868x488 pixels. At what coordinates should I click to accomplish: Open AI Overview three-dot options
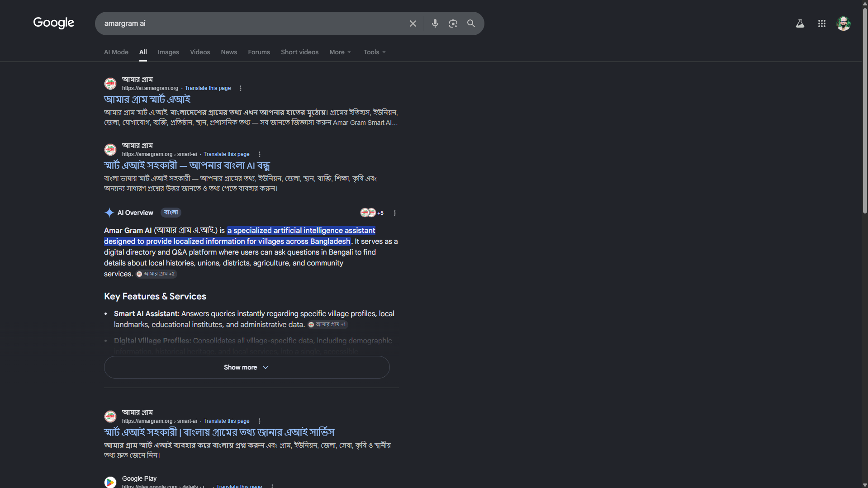coord(394,213)
